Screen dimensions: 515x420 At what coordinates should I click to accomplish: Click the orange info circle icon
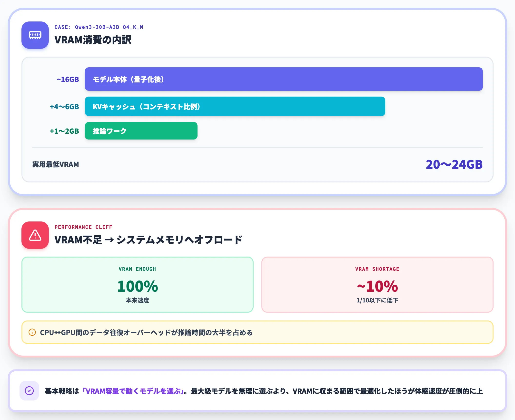tap(32, 332)
